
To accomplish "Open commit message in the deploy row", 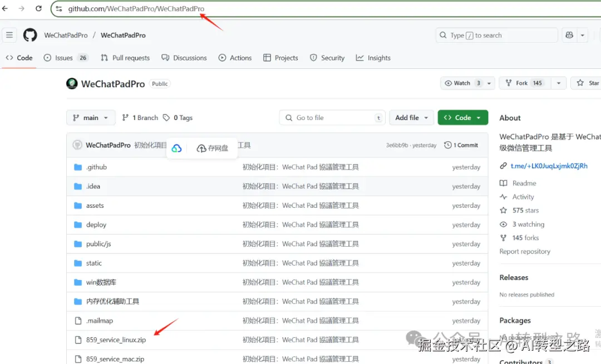I will (x=300, y=225).
